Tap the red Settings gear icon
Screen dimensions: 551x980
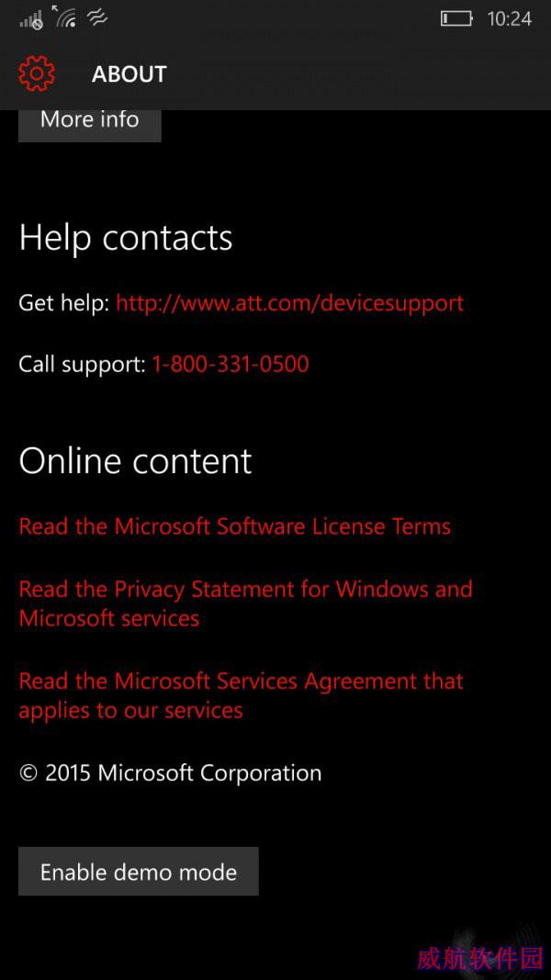(37, 73)
